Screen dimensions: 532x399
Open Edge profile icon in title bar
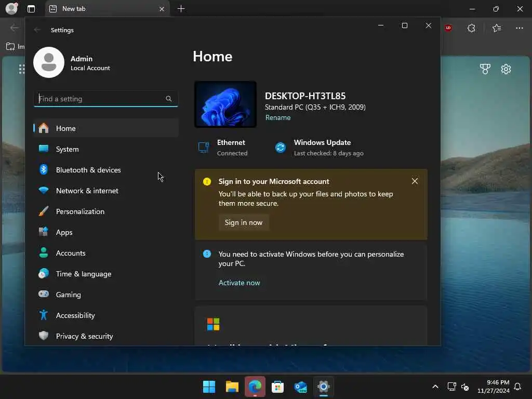[11, 8]
